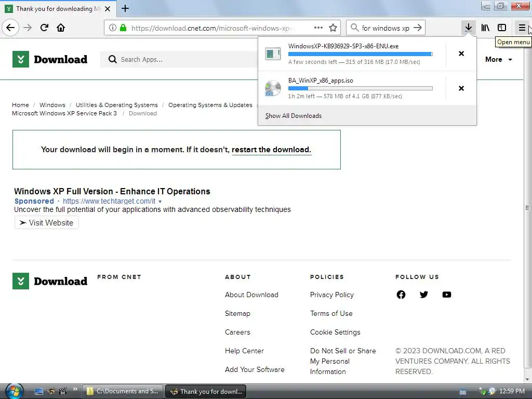Open the Windows XP Full Version ad headline
Viewport: 532px width, 399px height.
point(112,191)
